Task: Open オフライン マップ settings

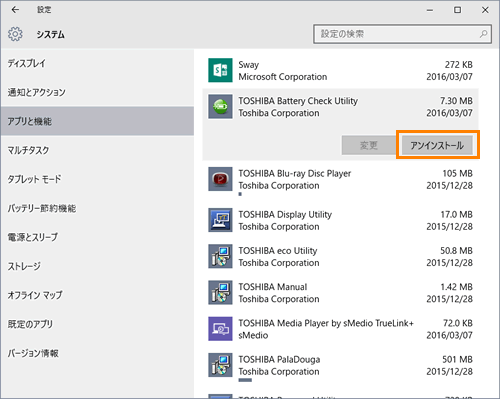Action: (x=97, y=295)
